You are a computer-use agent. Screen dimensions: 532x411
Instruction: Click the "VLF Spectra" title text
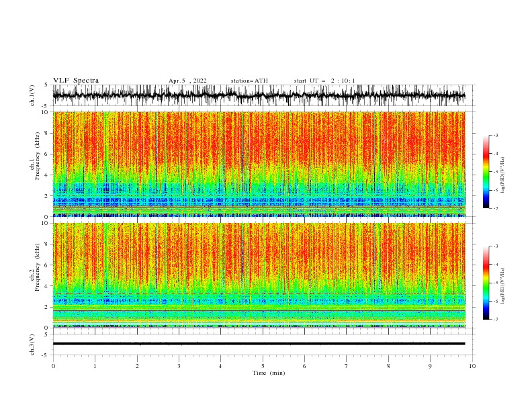click(76, 81)
